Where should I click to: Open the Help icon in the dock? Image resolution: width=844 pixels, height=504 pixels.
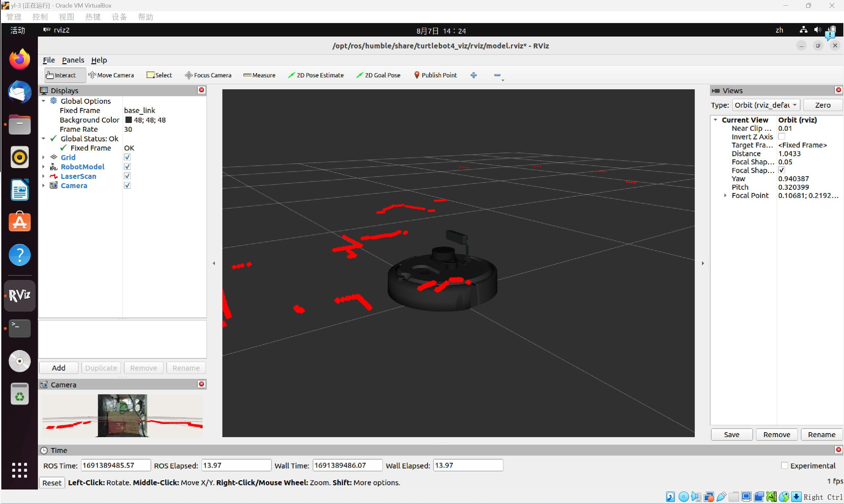19,255
